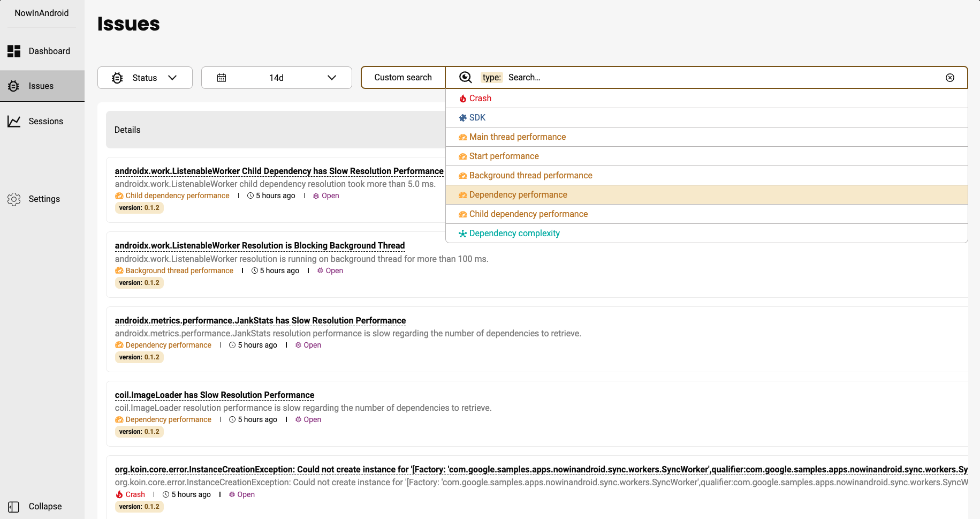Click the Collapse sidebar panel icon
Screen dimensions: 980x519
pyautogui.click(x=14, y=507)
